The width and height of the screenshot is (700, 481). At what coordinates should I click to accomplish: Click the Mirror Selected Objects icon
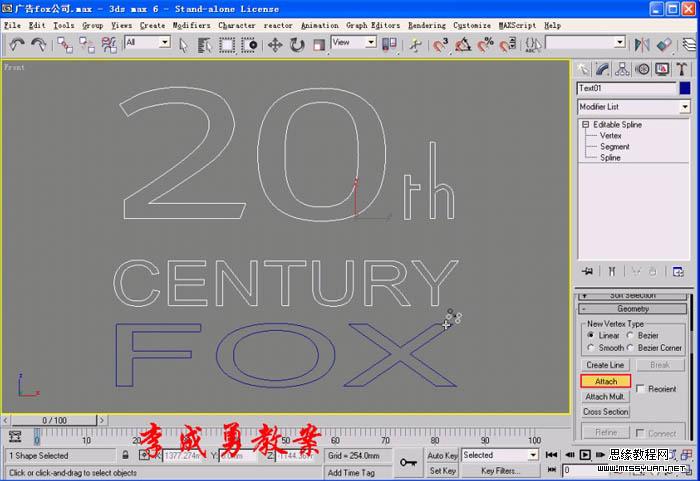point(642,45)
